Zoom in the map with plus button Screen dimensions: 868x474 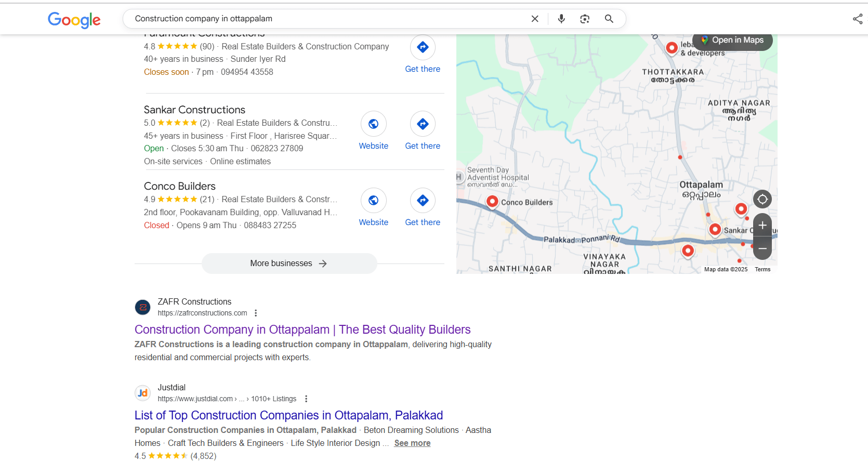[762, 225]
